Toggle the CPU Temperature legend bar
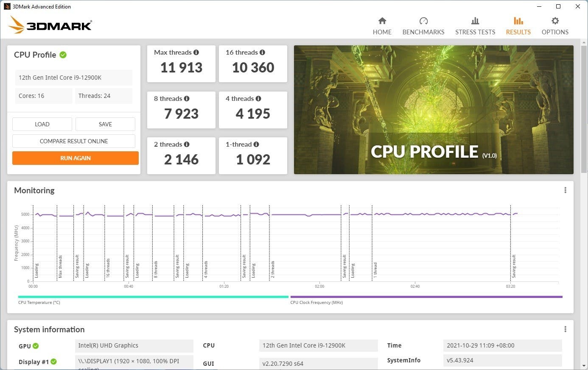 pos(153,297)
